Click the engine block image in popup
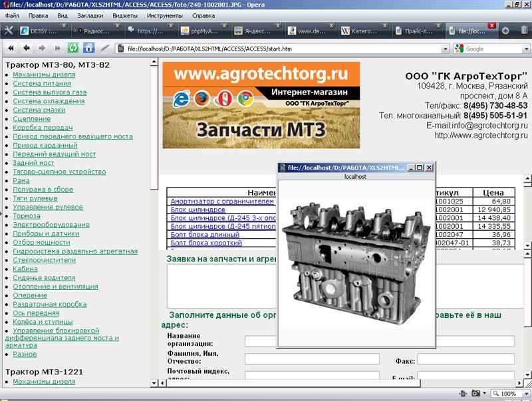 (x=356, y=263)
